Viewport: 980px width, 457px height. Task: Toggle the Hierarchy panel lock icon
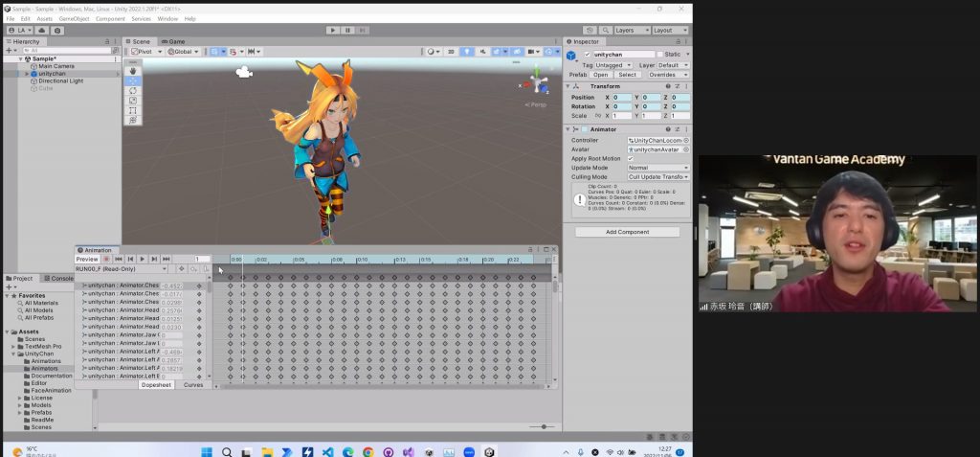pos(108,41)
